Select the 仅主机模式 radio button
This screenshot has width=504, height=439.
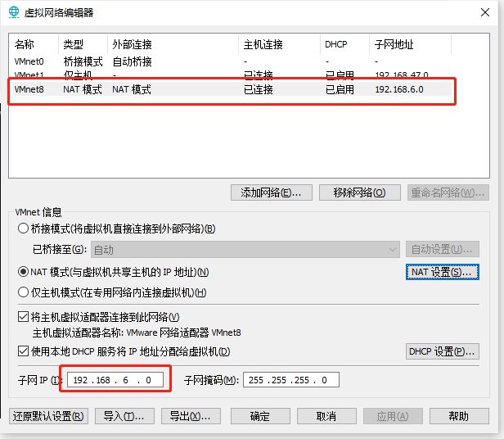pyautogui.click(x=23, y=292)
